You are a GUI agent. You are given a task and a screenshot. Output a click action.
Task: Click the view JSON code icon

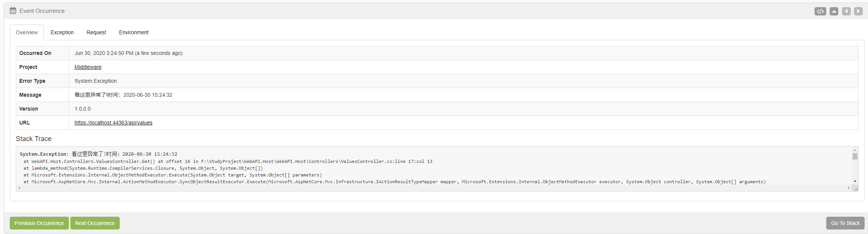click(x=820, y=11)
